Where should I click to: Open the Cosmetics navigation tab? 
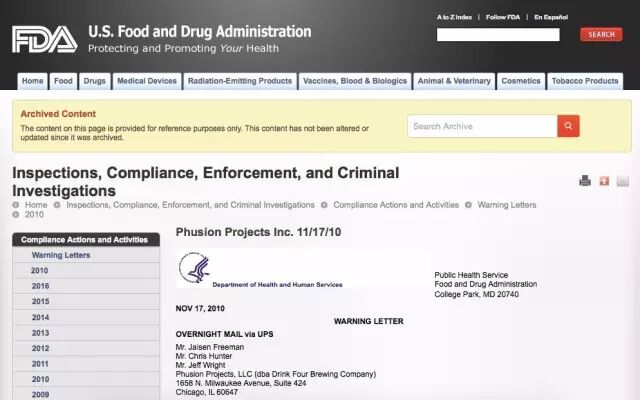tap(521, 81)
